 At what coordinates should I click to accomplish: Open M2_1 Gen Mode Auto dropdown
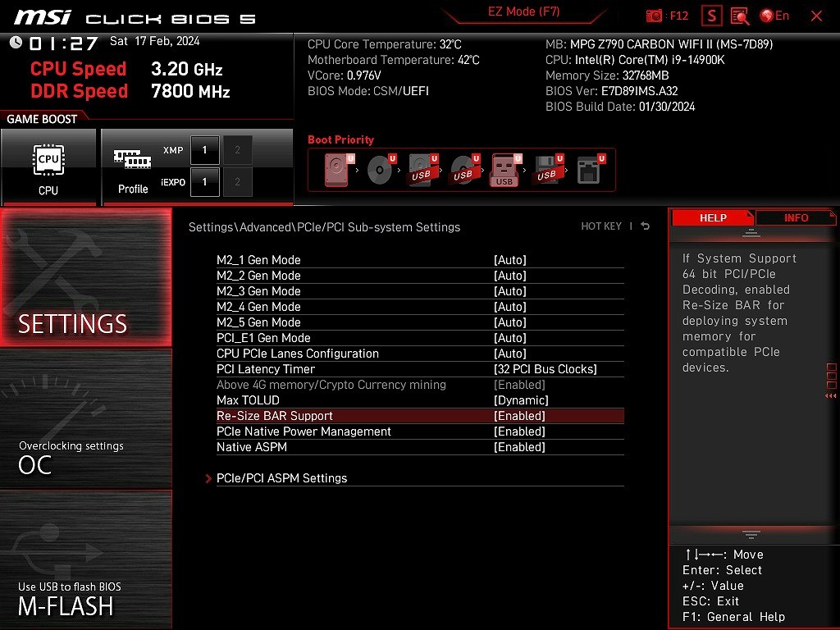(509, 260)
